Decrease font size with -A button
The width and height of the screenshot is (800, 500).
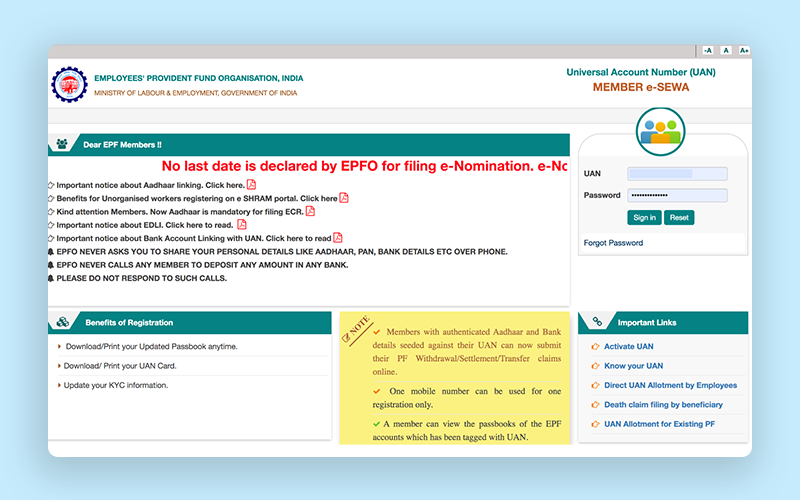tap(708, 50)
